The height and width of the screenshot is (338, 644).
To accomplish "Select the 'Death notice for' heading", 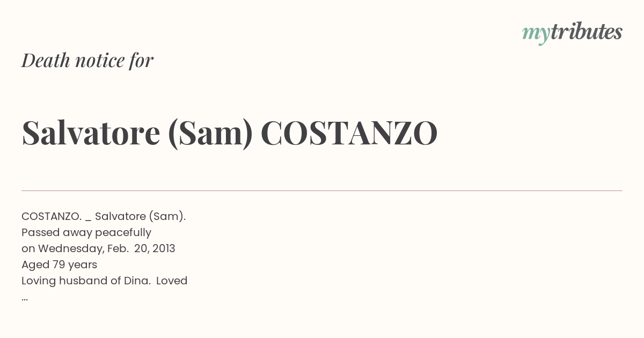I will [x=87, y=60].
